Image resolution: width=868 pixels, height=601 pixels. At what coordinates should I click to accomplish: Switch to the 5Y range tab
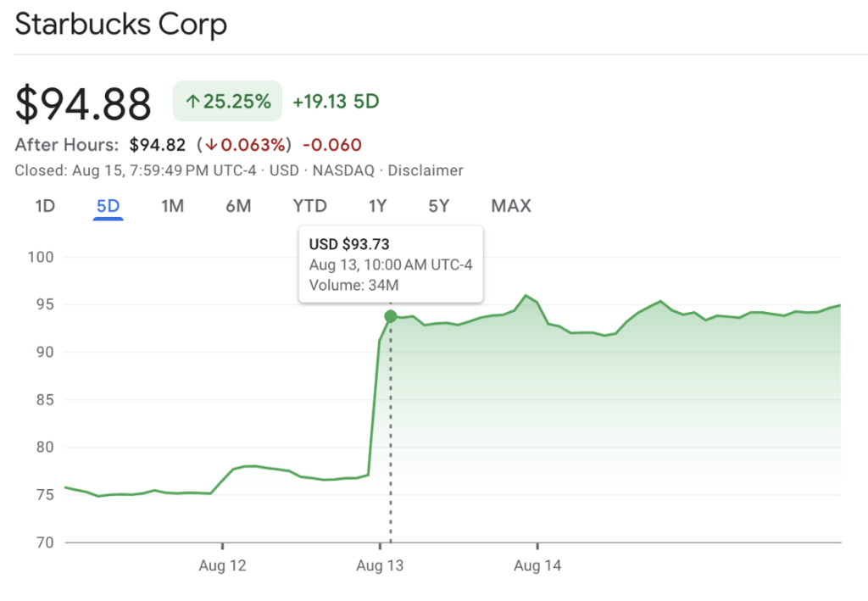438,206
